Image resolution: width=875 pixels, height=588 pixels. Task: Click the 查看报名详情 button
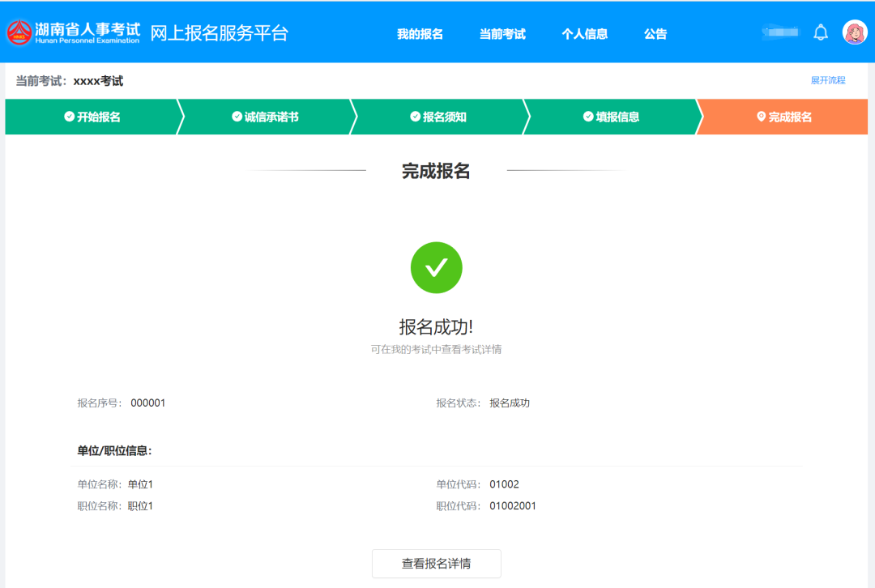tap(436, 564)
